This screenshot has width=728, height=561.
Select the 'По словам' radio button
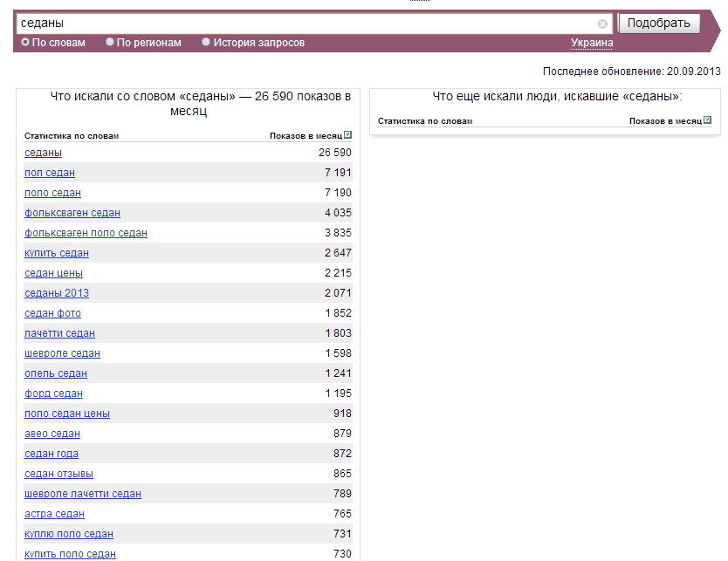25,42
